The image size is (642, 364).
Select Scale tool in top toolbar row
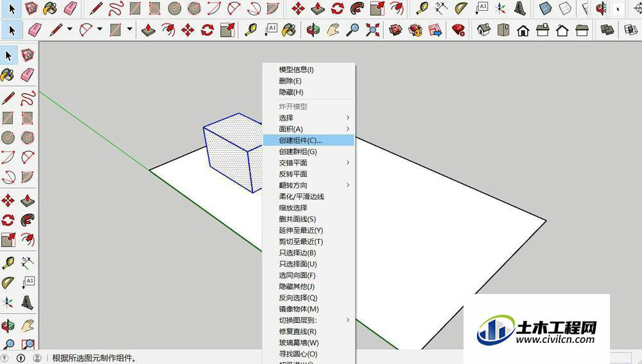coord(377,8)
